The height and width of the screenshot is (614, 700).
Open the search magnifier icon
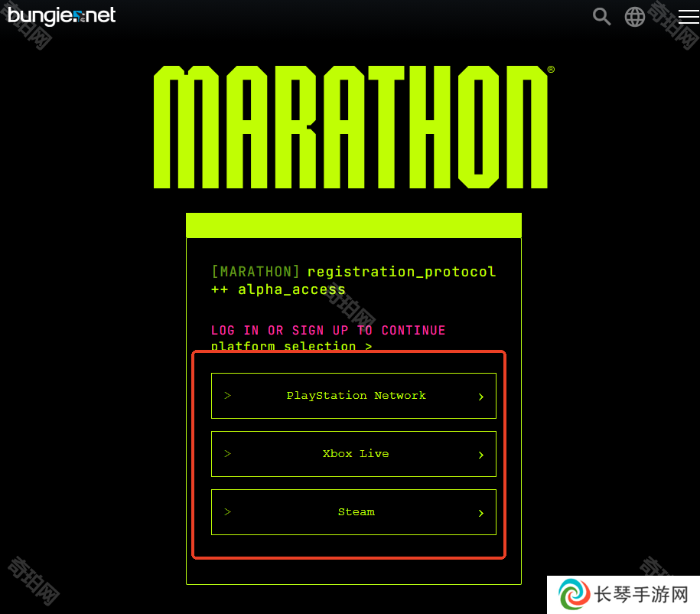tap(601, 17)
